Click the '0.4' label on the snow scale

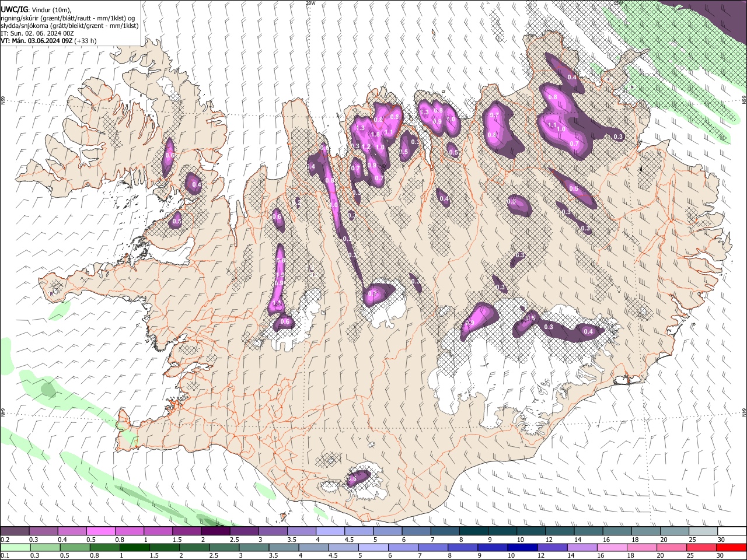(62, 540)
